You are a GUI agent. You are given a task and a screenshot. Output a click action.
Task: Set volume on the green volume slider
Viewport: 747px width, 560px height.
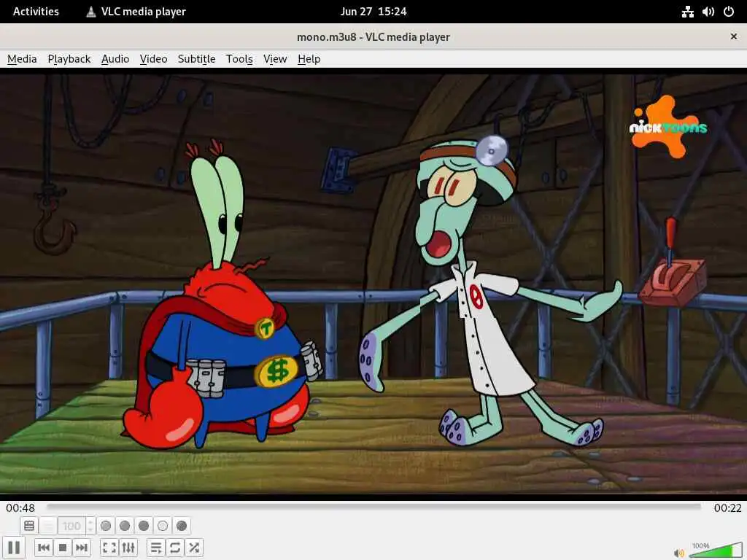pyautogui.click(x=715, y=550)
